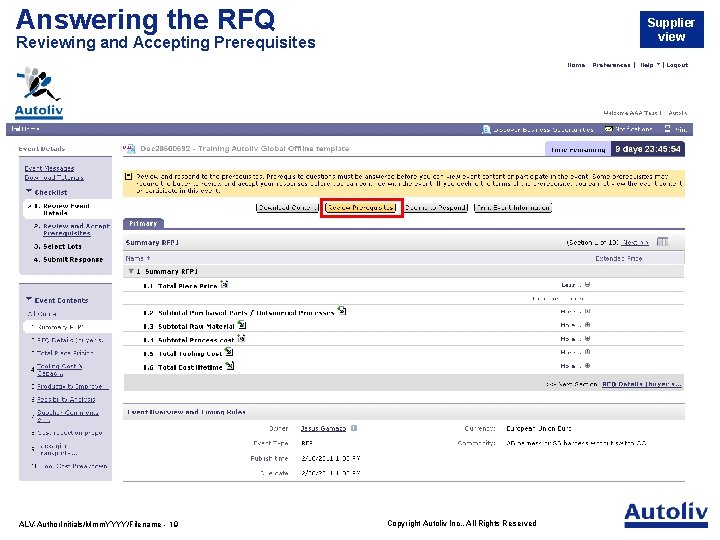Open attachment icon beside Subtotal Purchased Parts
Viewport: 720px width, 540px height.
pos(342,311)
